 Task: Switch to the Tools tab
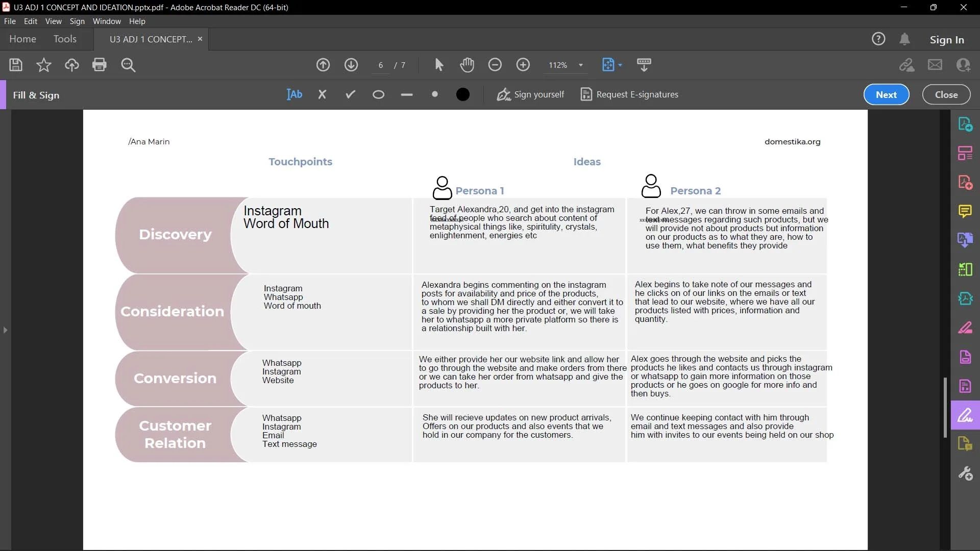pyautogui.click(x=65, y=39)
